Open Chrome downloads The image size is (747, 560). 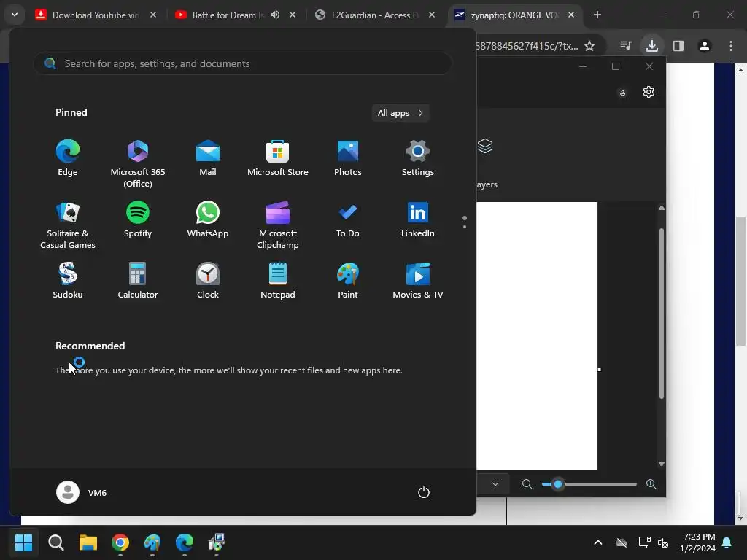point(652,46)
